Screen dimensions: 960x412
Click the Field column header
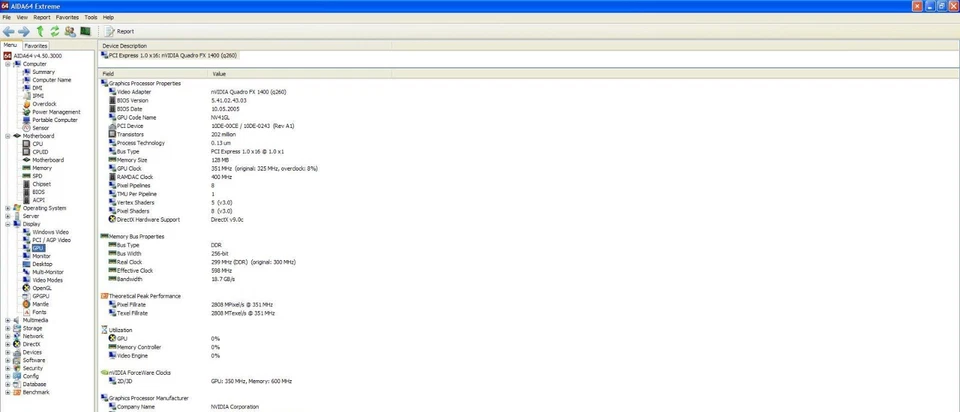pos(153,73)
